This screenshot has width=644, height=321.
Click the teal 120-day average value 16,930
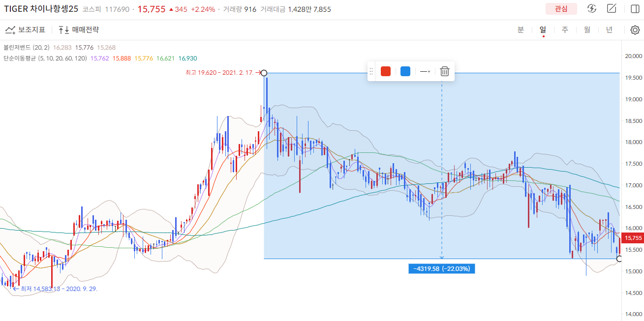click(187, 58)
